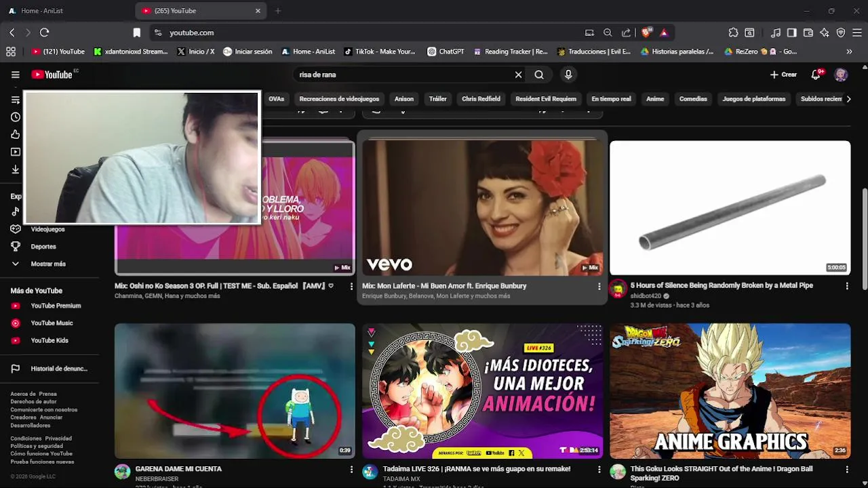Select the Comedias filter chip
The width and height of the screenshot is (868, 488).
pyautogui.click(x=693, y=99)
